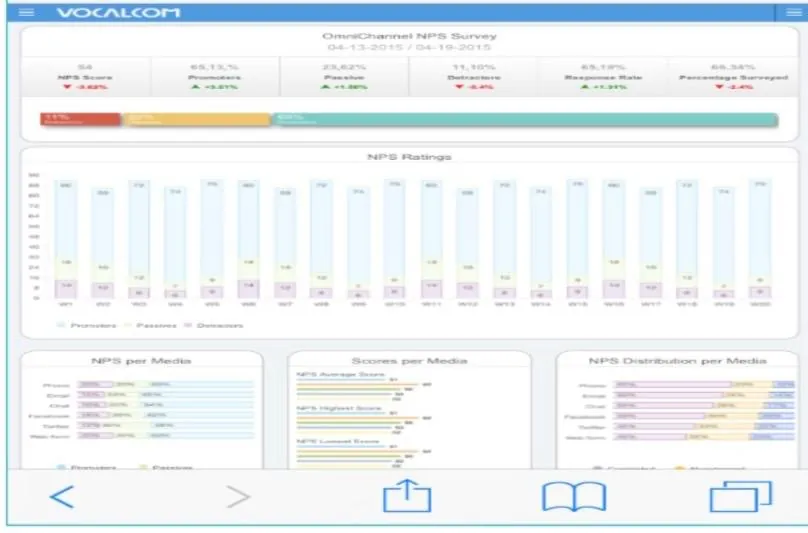Viewport: 808px width, 533px height.
Task: Select the Promoters KPI card
Action: point(215,77)
